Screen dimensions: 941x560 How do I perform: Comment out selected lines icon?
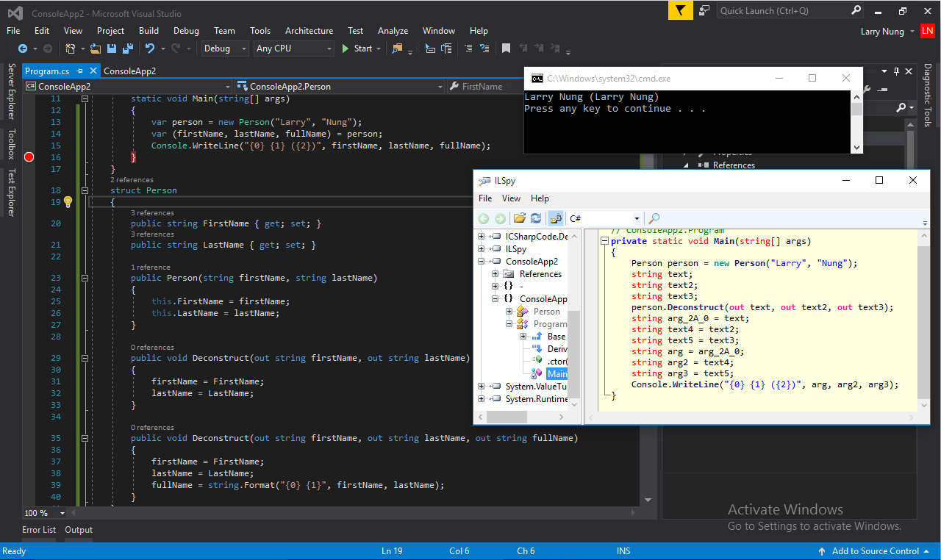point(468,49)
